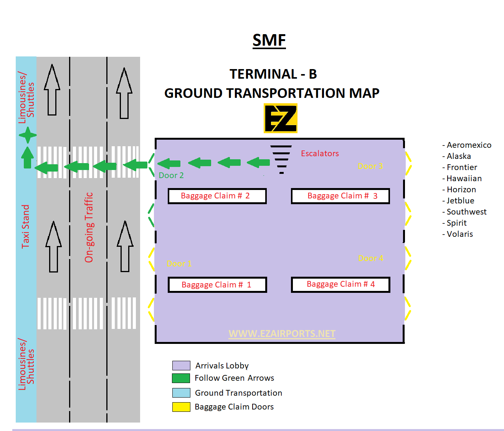The image size is (504, 431).
Task: Select the Baggage Claim # 2 box
Action: (217, 196)
